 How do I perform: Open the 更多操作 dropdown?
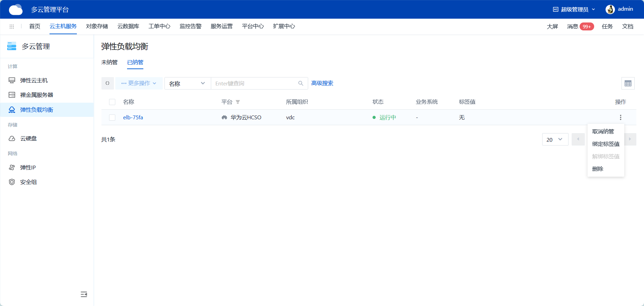point(139,83)
